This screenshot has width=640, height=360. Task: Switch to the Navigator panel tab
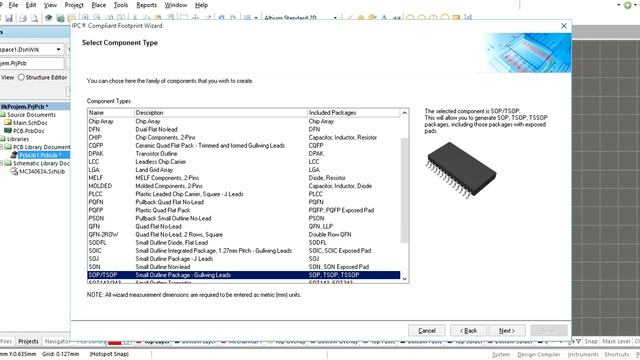coord(57,341)
